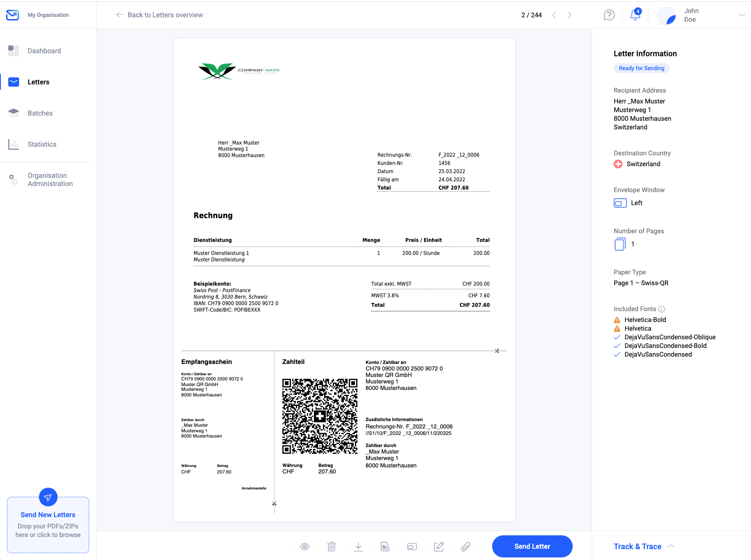This screenshot has width=751, height=560.
Task: Open the Dashboard menu item
Action: tap(44, 51)
